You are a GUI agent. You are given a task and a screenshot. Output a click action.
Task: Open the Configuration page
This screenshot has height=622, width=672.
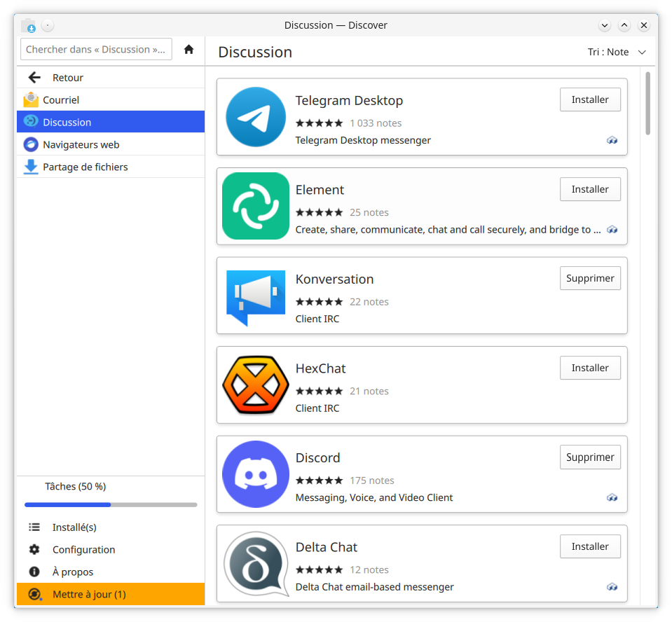(x=111, y=550)
